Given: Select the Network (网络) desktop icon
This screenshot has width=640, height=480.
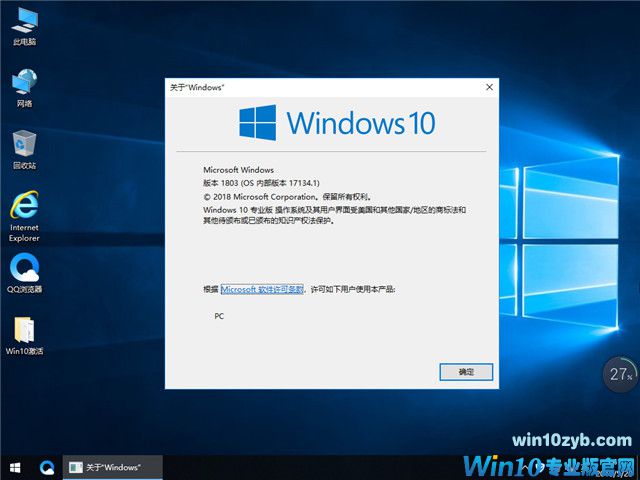Looking at the screenshot, I should [24, 88].
